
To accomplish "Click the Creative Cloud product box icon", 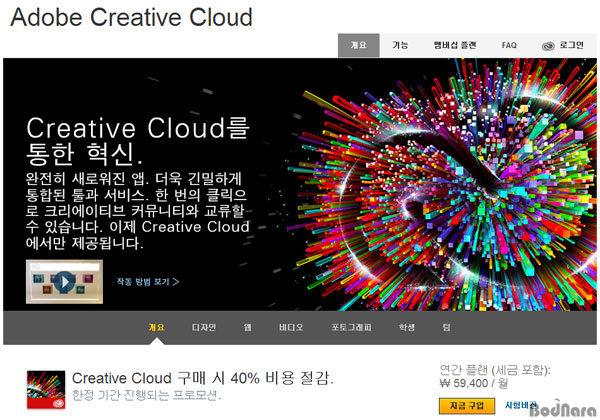I will pos(46,389).
